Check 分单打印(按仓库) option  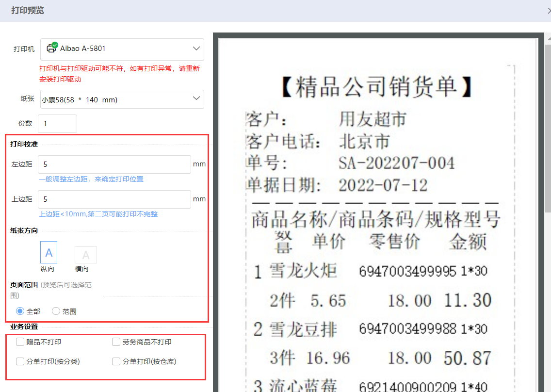click(116, 361)
